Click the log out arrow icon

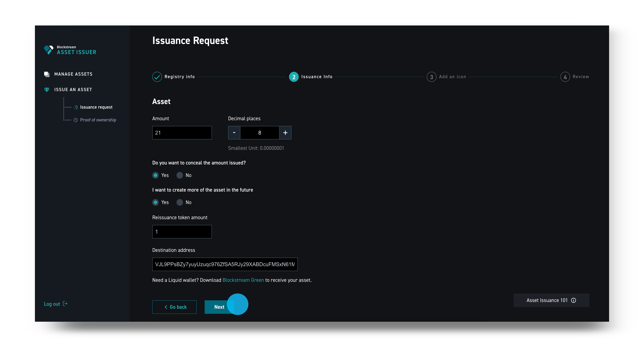tap(65, 304)
